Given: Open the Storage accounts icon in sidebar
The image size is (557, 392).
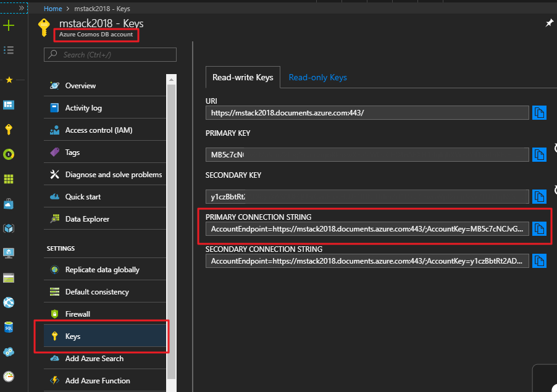Looking at the screenshot, I should coord(9,278).
